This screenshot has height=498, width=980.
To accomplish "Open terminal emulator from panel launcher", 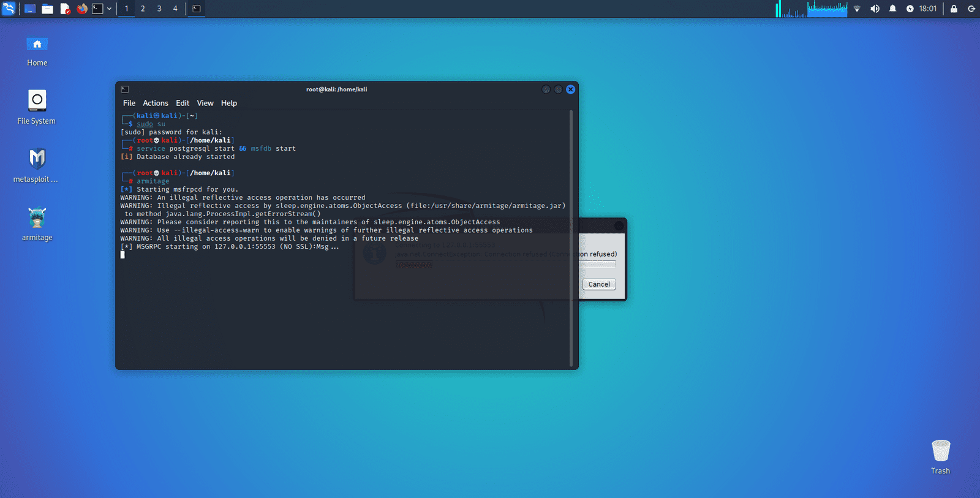I will coord(97,9).
